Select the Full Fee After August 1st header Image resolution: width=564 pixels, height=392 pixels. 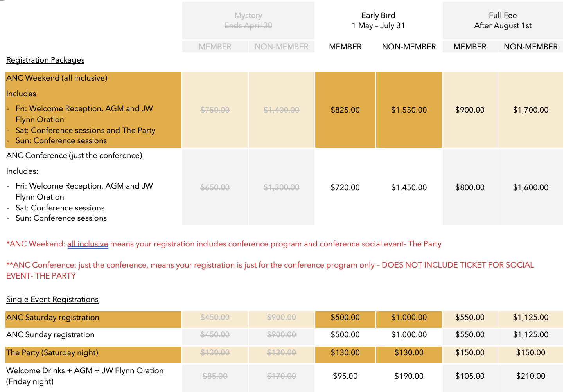click(x=503, y=20)
